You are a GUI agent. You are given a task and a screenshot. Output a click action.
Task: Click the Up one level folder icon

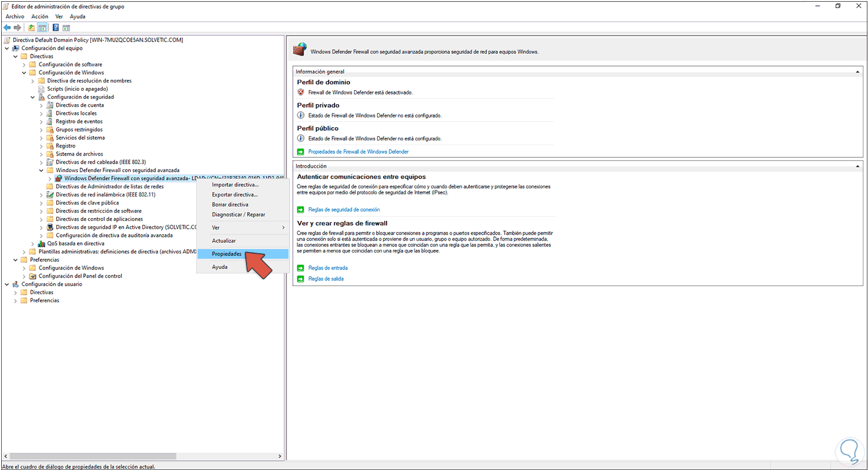[x=31, y=28]
